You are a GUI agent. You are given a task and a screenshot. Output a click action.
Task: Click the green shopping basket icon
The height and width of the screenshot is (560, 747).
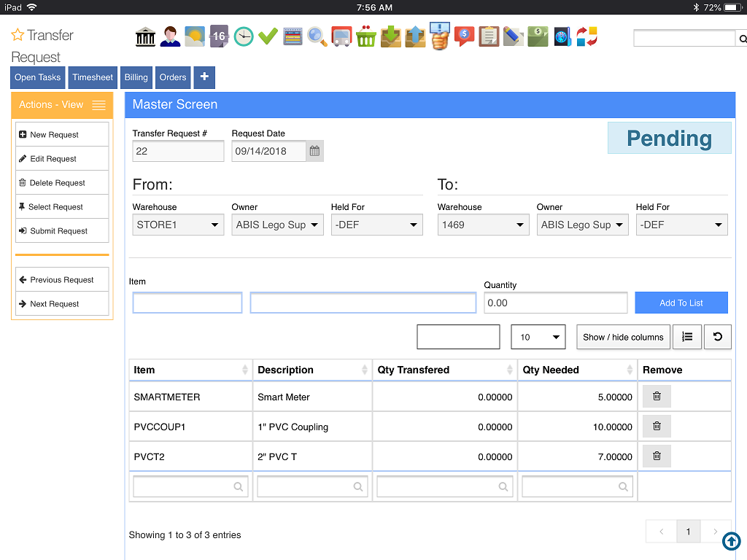pos(365,36)
